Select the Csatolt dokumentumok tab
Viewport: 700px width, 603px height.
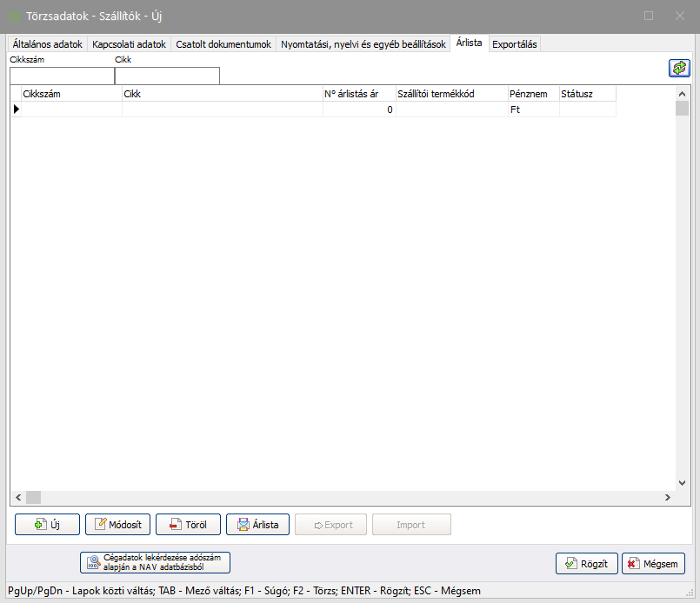click(x=223, y=44)
